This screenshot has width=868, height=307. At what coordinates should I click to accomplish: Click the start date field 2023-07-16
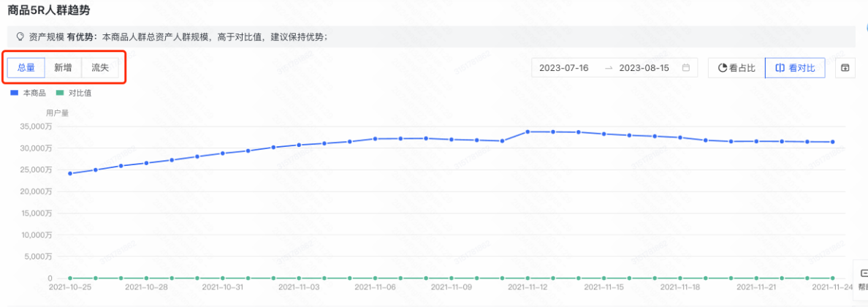pyautogui.click(x=563, y=68)
